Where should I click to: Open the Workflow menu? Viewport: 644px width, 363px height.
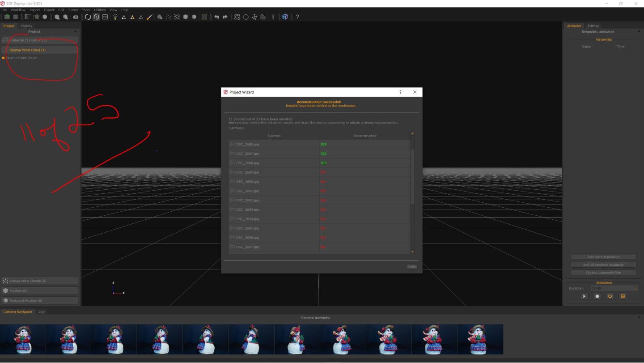point(18,10)
